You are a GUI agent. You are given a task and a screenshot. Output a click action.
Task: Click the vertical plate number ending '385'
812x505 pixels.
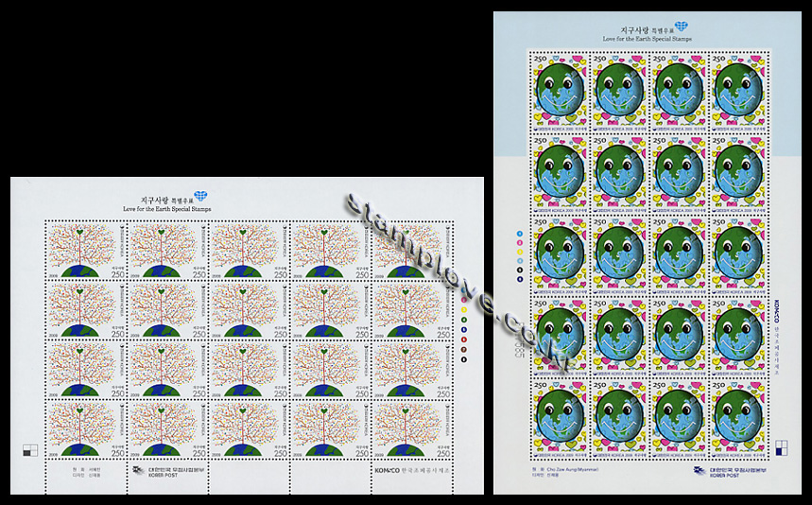(520, 340)
